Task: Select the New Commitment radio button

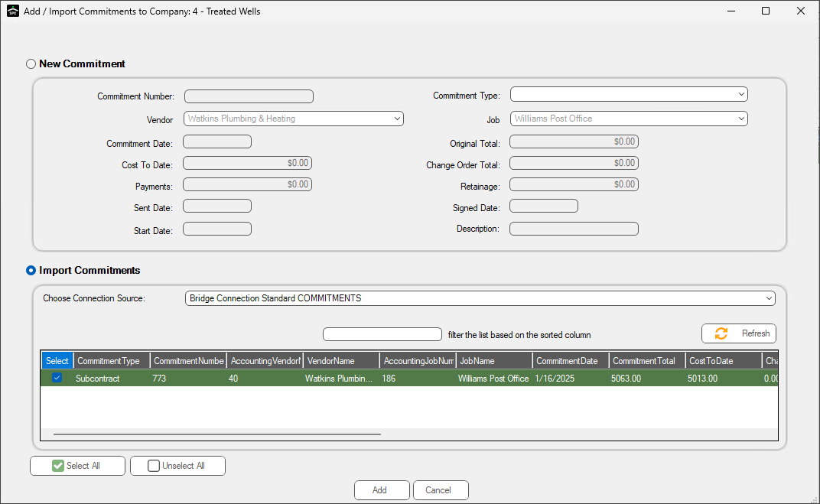Action: click(31, 63)
